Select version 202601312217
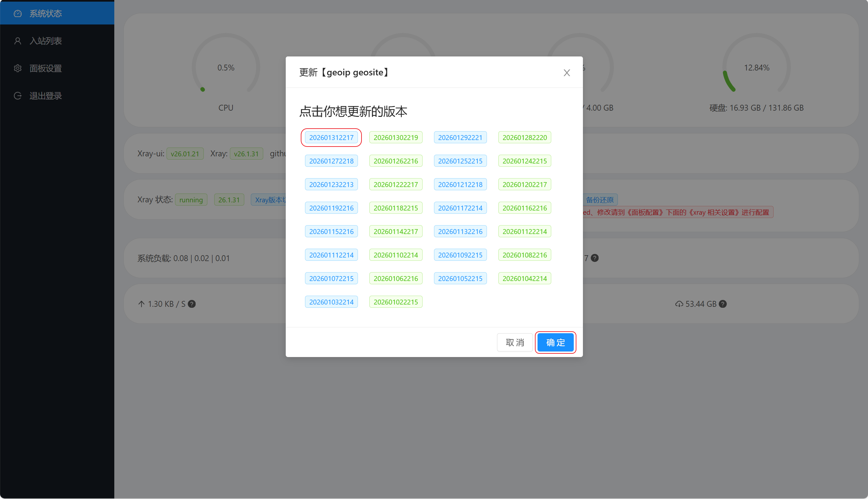 click(x=331, y=137)
